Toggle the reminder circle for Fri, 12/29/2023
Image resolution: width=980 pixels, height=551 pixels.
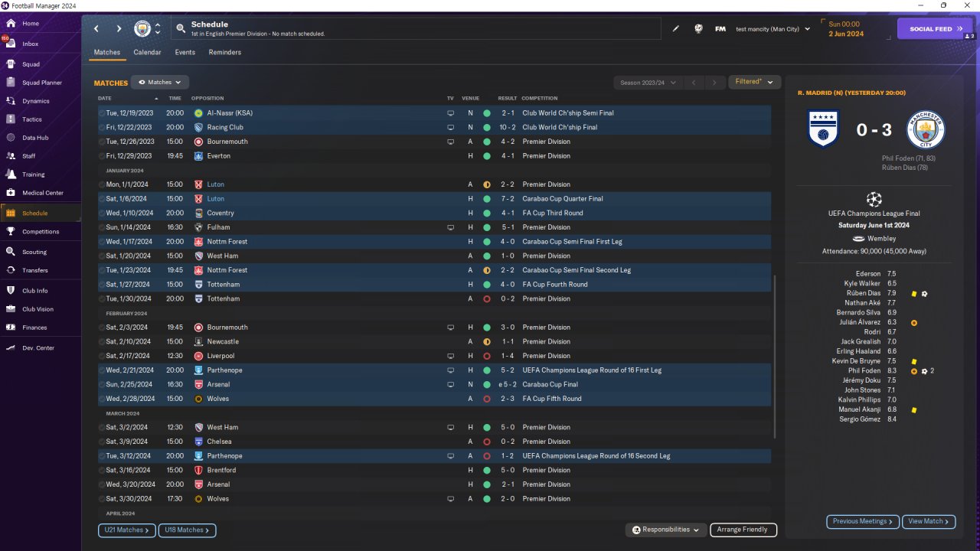pos(102,156)
